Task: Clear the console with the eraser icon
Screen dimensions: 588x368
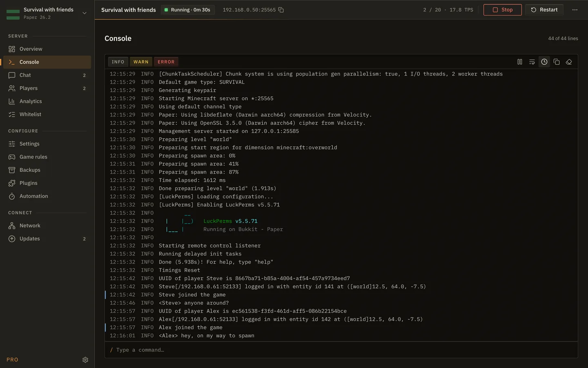Action: pos(569,62)
